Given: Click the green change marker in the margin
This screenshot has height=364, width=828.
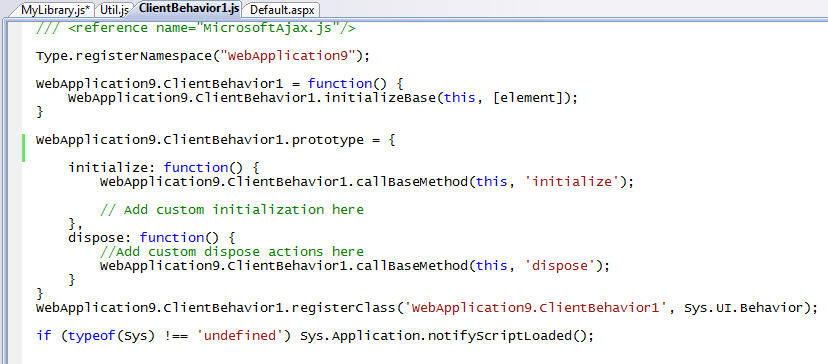Looking at the screenshot, I should point(24,147).
